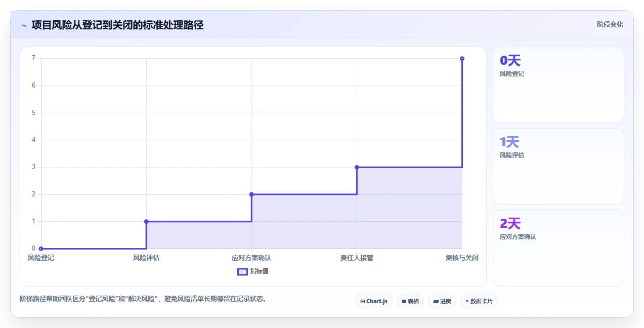Click the 数据卡片 tag
Image resolution: width=644 pixels, height=328 pixels.
(479, 301)
